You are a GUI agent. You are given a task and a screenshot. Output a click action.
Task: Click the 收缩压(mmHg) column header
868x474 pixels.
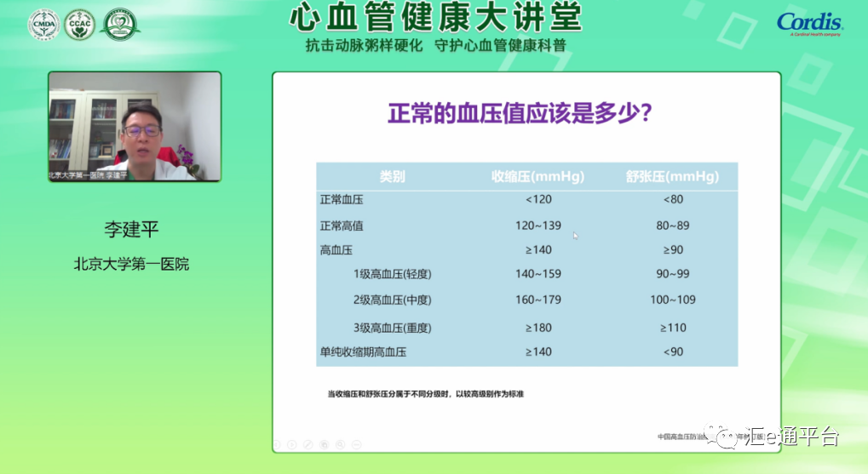tap(538, 176)
